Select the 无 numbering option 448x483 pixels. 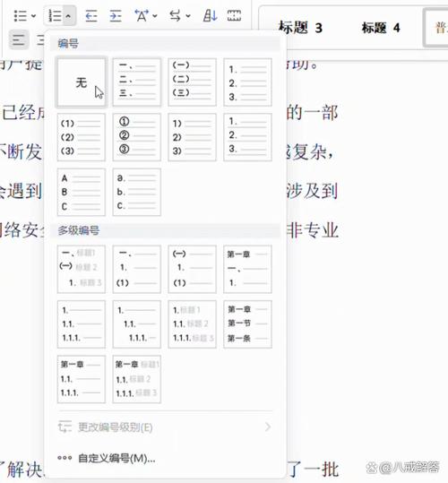coord(82,82)
